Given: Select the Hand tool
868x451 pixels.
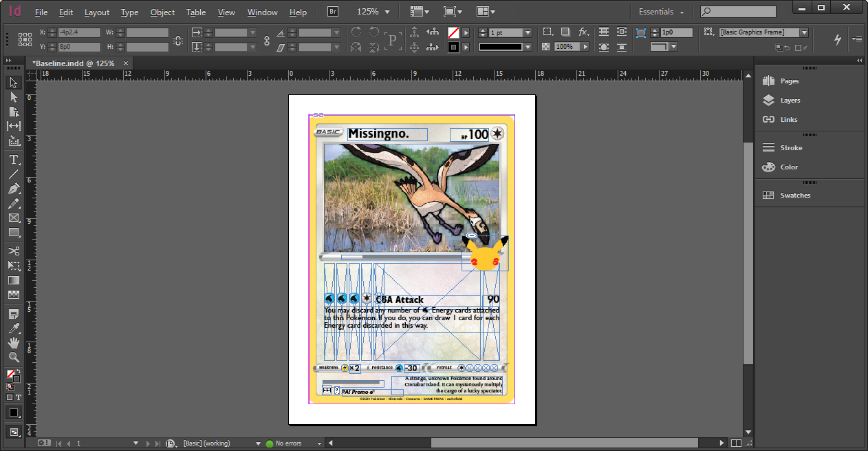Looking at the screenshot, I should point(14,343).
